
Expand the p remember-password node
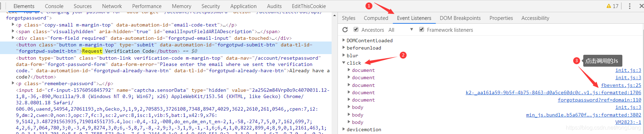(13, 83)
